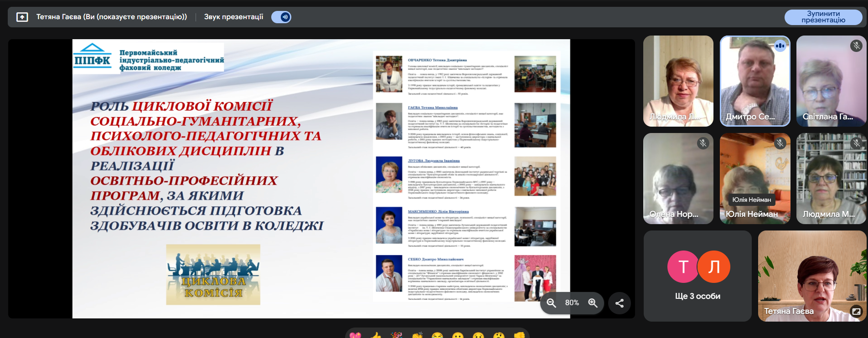Open the 'Ще 3 особи' tile
Image resolution: width=868 pixels, height=338 pixels.
pos(697,276)
